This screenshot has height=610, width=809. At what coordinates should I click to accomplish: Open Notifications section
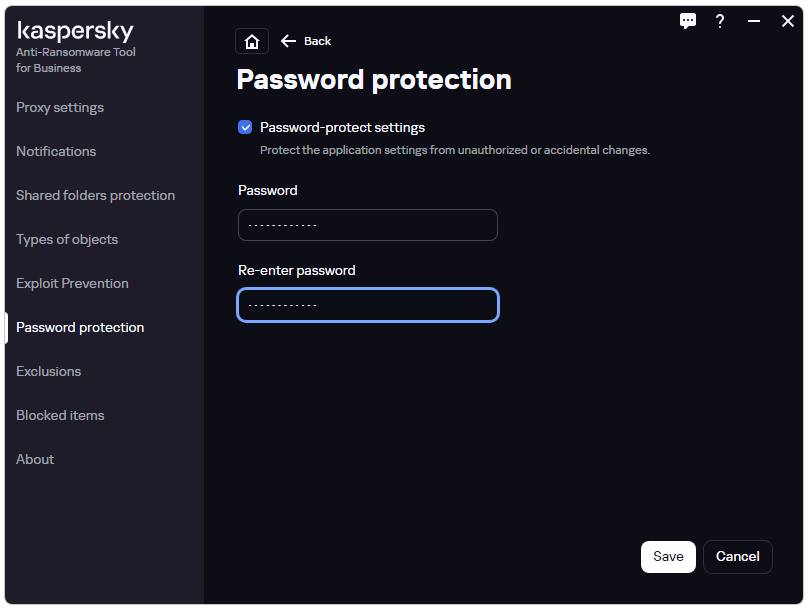coord(56,151)
